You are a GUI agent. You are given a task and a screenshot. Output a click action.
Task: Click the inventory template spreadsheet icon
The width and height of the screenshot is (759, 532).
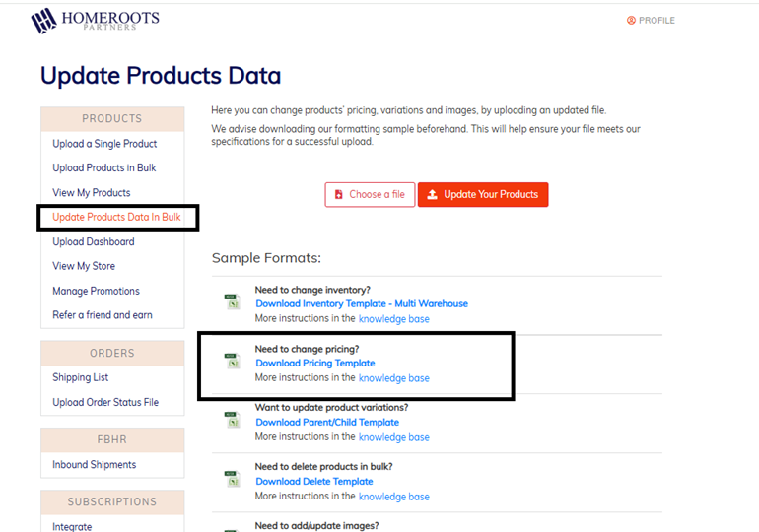point(232,302)
